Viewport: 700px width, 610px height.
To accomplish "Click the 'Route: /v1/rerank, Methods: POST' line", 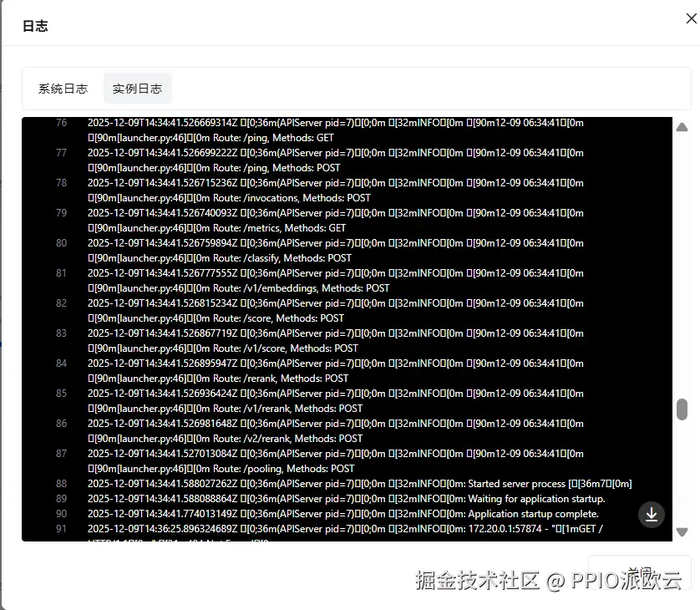I will point(287,409).
